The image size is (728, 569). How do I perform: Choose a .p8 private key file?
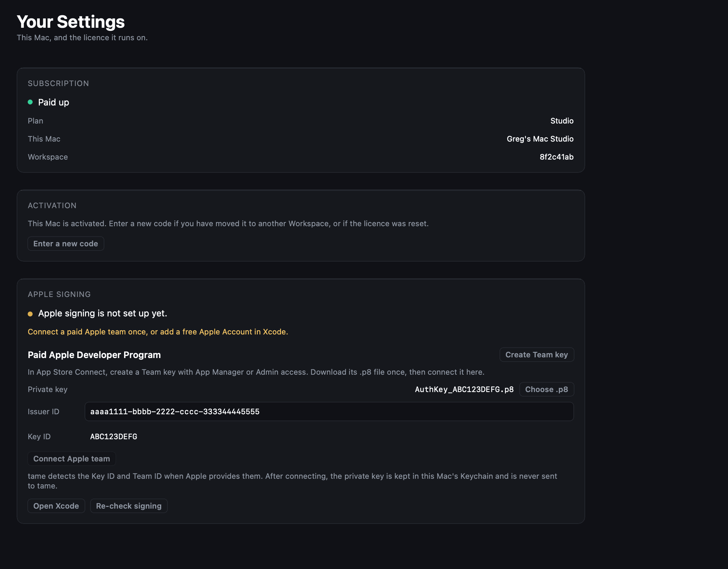click(546, 389)
